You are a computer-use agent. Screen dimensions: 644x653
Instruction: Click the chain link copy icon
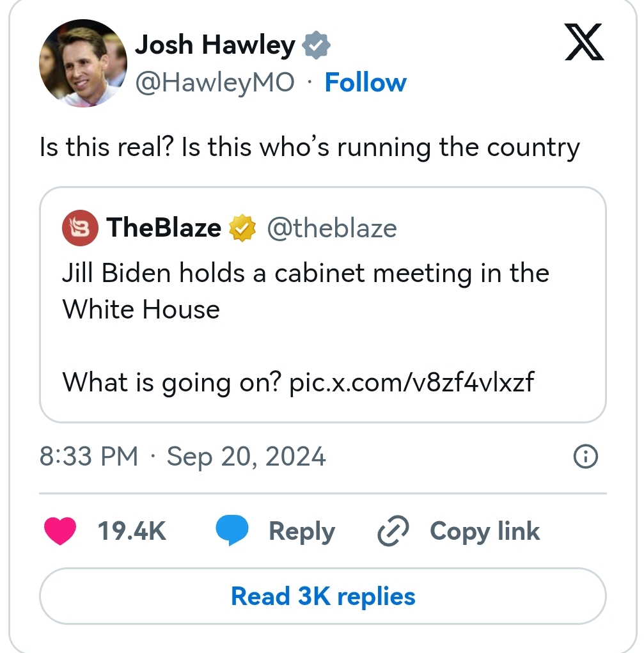(395, 531)
